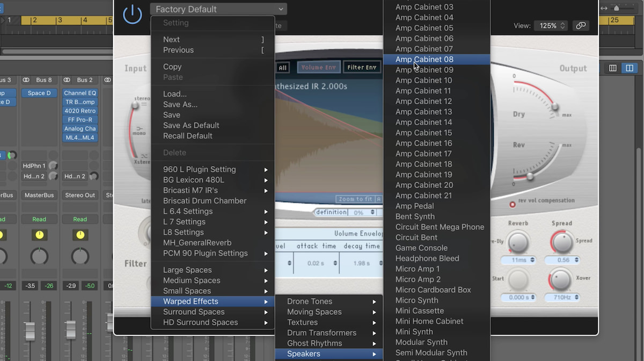This screenshot has height=361, width=644.
Task: Expand BG Lexicon 480L submenu
Action: (213, 180)
